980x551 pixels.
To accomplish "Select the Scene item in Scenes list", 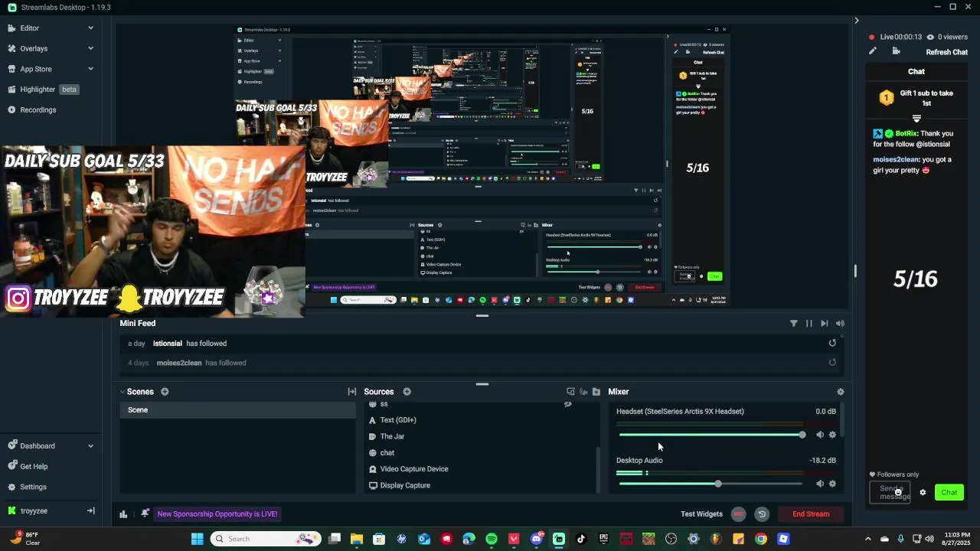I will (x=237, y=410).
